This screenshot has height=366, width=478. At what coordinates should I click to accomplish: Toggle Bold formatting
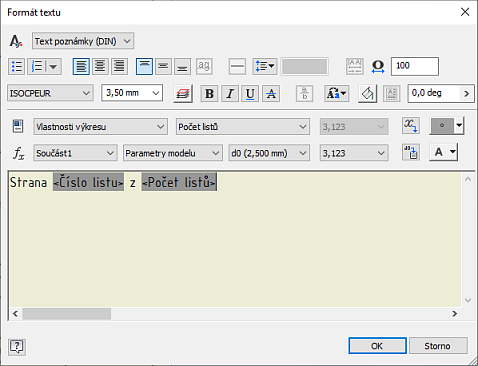[209, 93]
